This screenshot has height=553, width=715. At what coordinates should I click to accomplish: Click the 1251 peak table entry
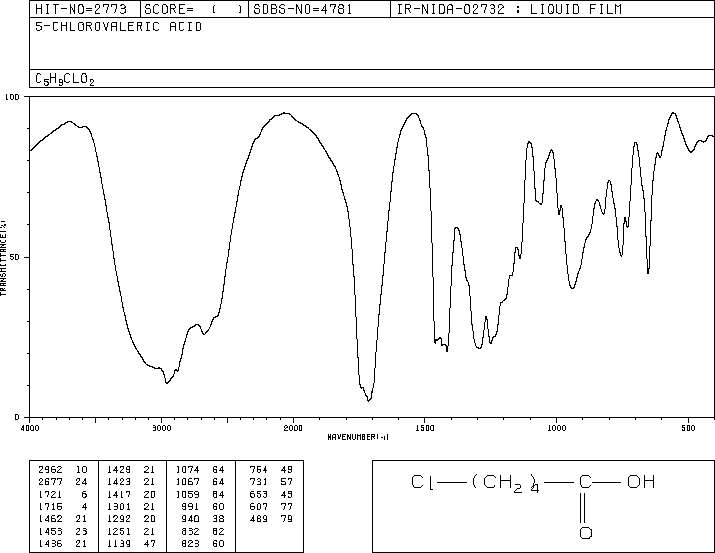point(131,532)
